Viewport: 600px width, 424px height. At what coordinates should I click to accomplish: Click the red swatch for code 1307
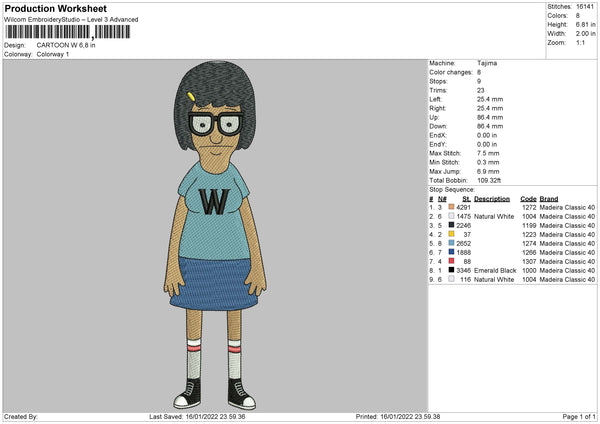451,261
